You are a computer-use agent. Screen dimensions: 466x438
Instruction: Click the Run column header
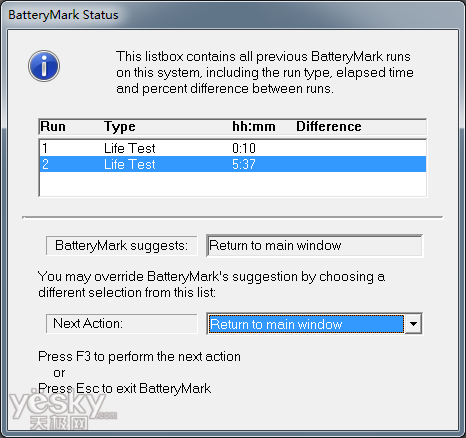click(x=53, y=127)
